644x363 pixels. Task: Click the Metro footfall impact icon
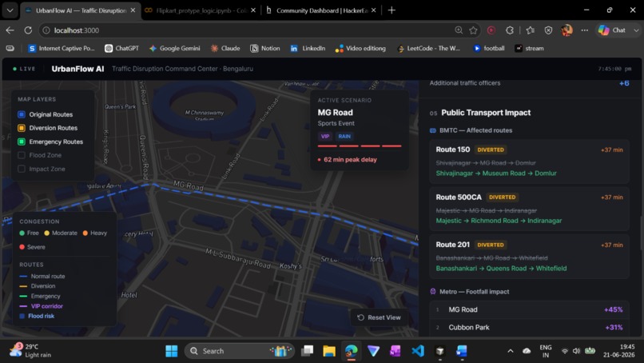pos(433,292)
